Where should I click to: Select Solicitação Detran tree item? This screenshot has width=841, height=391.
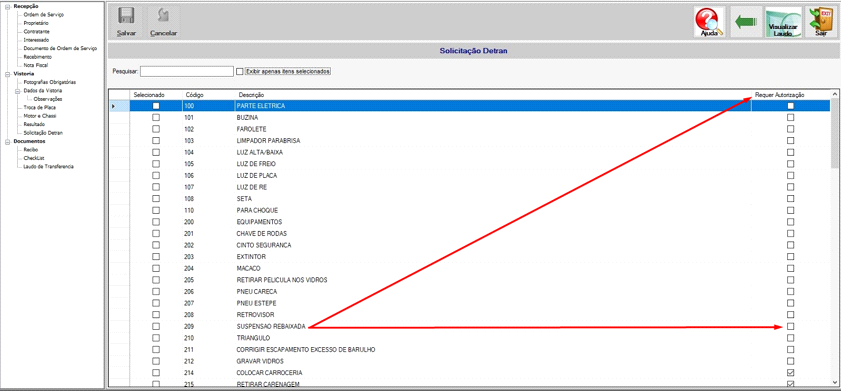pyautogui.click(x=43, y=132)
